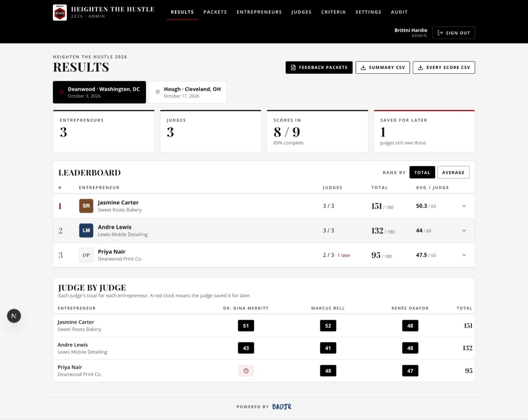Viewport: 528px width, 420px height.
Task: Click Priya Nair's 47.5 / 60 average
Action: pos(426,255)
